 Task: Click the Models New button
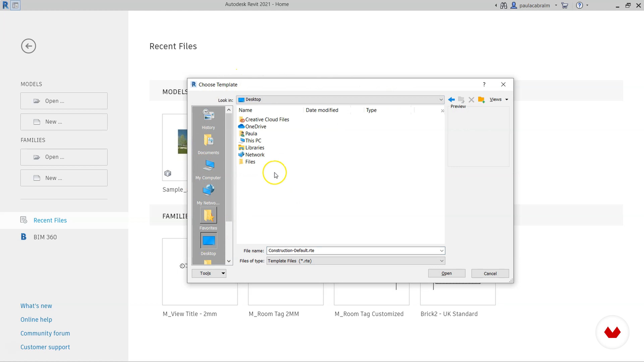(x=64, y=122)
